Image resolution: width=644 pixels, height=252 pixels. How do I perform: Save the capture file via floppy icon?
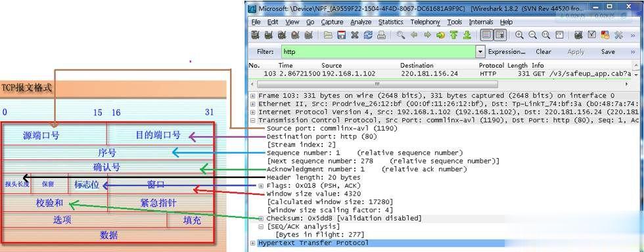(x=341, y=35)
